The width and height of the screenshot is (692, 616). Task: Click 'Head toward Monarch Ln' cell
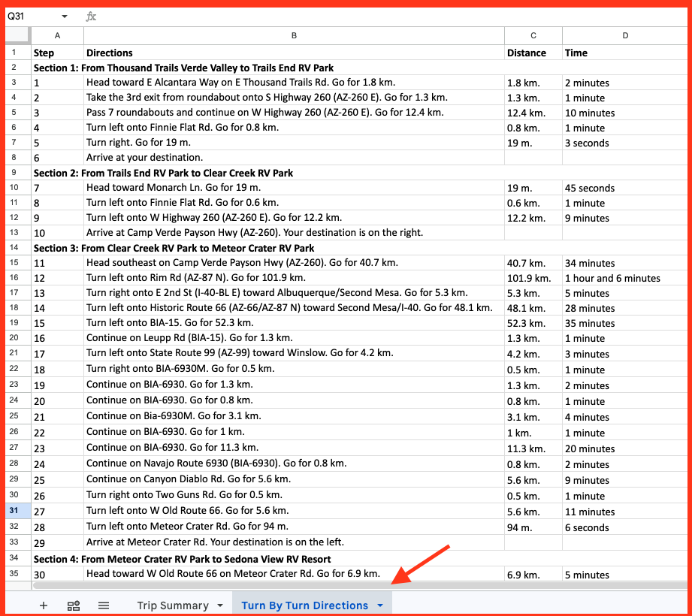[294, 188]
